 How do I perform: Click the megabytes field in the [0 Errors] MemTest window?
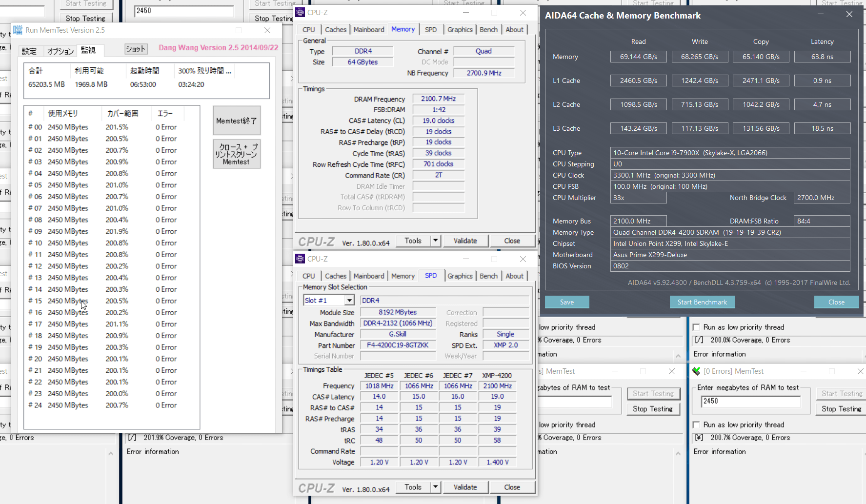pos(750,401)
